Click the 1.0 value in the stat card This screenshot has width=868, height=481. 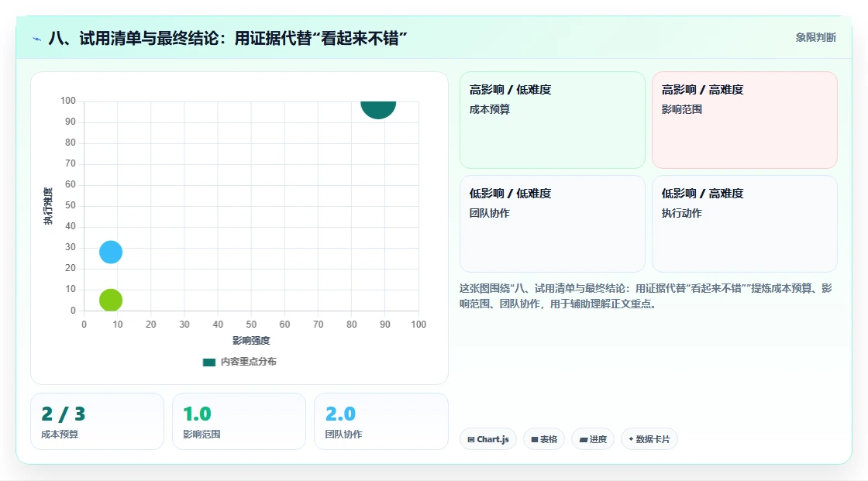[197, 414]
